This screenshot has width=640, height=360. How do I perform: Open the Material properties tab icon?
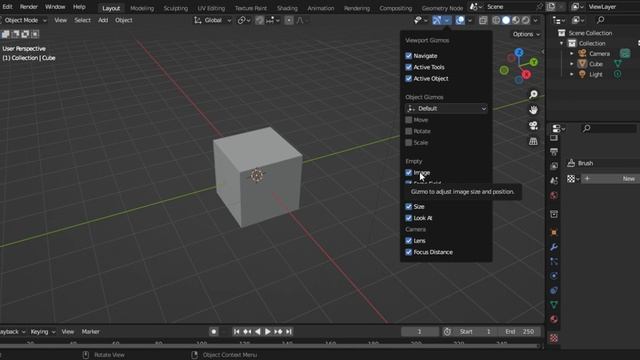point(554,319)
